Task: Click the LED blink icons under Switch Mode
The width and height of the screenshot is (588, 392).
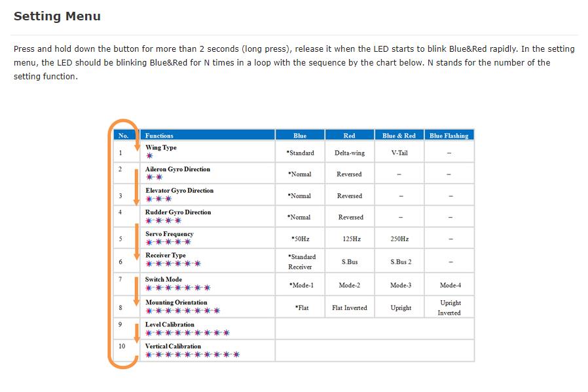Action: 178,288
